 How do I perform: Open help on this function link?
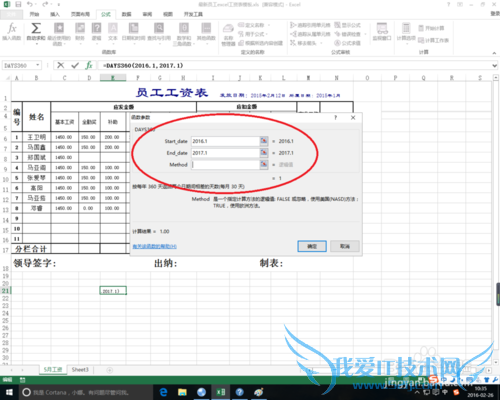pyautogui.click(x=155, y=246)
